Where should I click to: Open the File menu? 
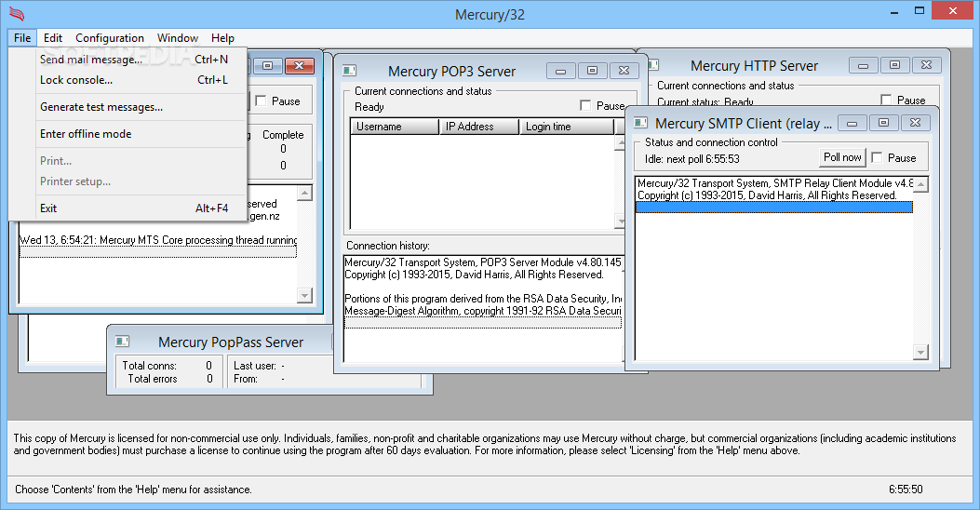coord(22,38)
